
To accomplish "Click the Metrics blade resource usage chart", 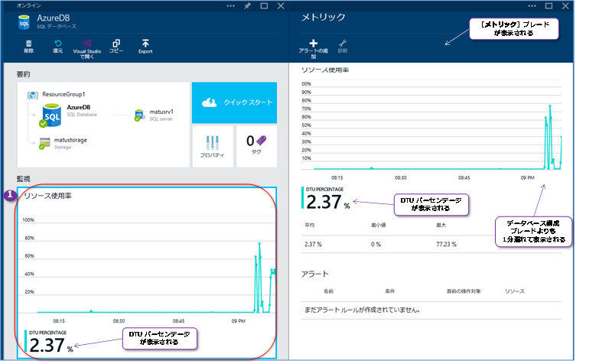I will [x=431, y=125].
